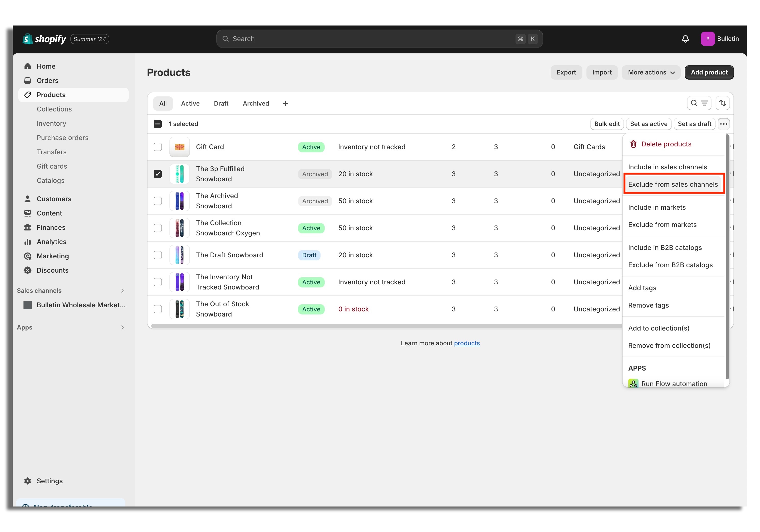Click the Orders inbox icon
Image resolution: width=760 pixels, height=532 pixels.
[x=28, y=80]
